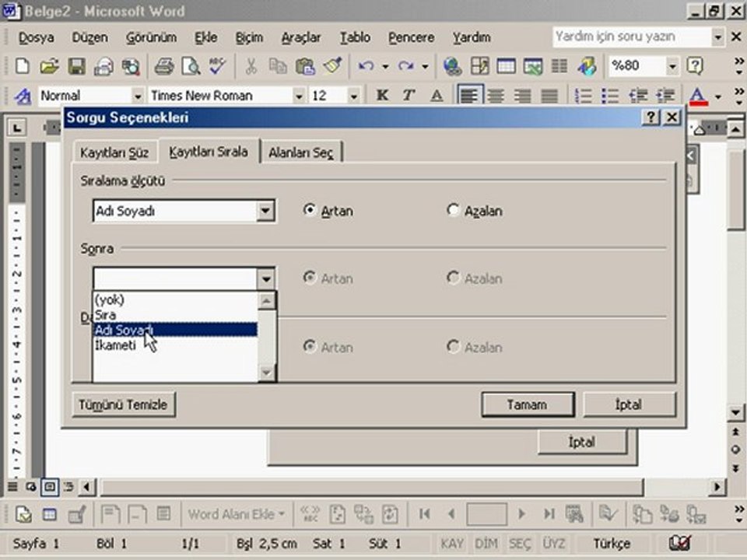Apply bold formatting with K button
The width and height of the screenshot is (747, 560).
tap(381, 96)
